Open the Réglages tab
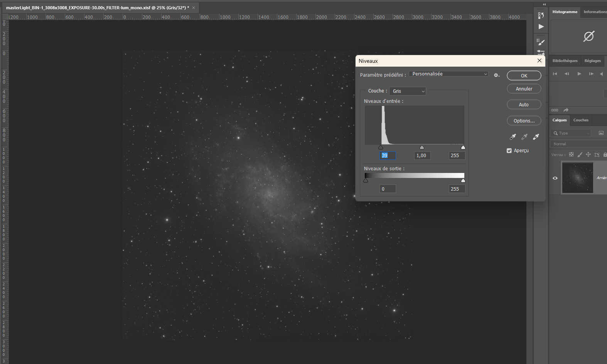Viewport: 607px width, 364px height. tap(593, 61)
